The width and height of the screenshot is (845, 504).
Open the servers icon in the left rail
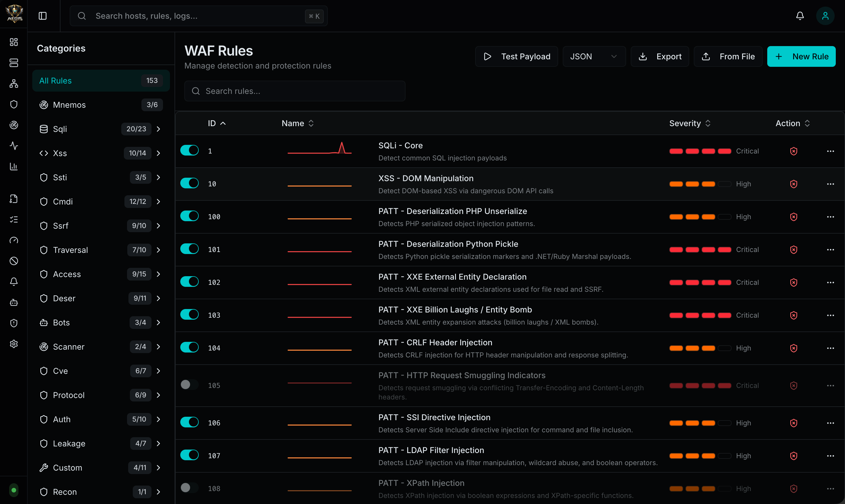pyautogui.click(x=14, y=62)
